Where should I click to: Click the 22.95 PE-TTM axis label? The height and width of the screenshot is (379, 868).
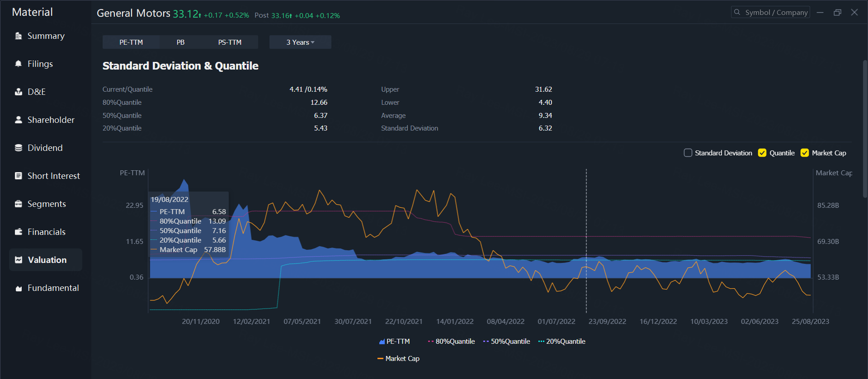click(134, 206)
